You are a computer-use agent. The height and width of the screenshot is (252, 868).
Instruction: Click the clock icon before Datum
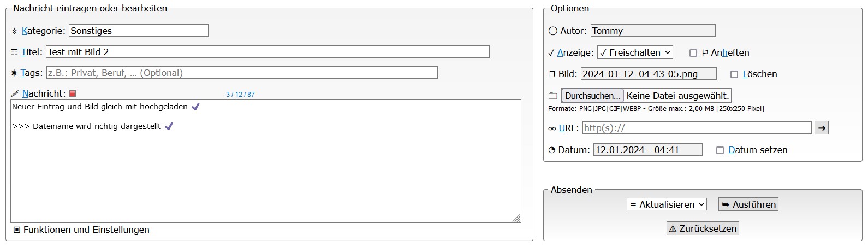(x=552, y=150)
